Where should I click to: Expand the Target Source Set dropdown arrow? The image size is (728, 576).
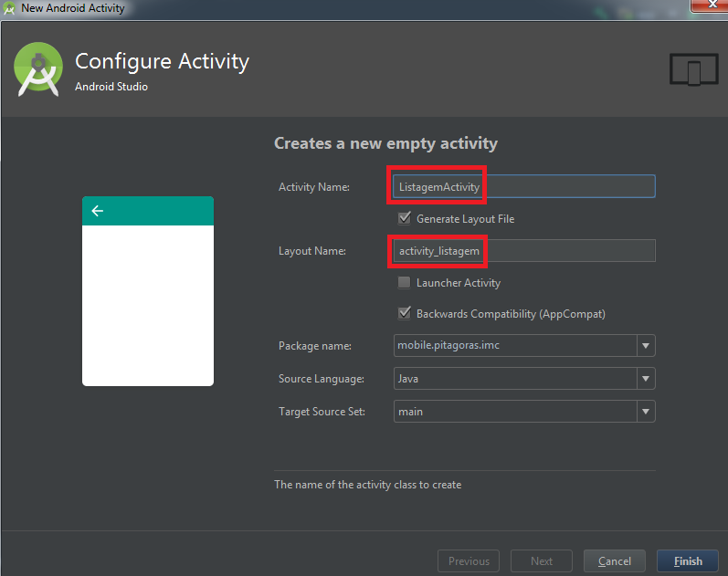[x=646, y=412]
